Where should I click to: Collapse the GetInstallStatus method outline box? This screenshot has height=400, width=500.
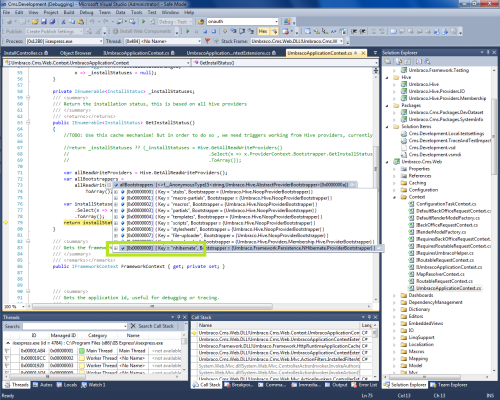point(28,122)
